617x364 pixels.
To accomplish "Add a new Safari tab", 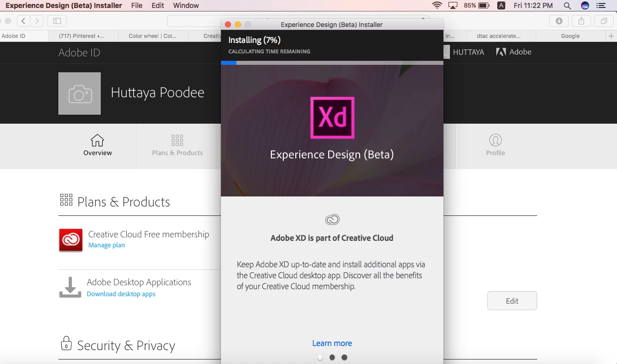I will tap(611, 36).
